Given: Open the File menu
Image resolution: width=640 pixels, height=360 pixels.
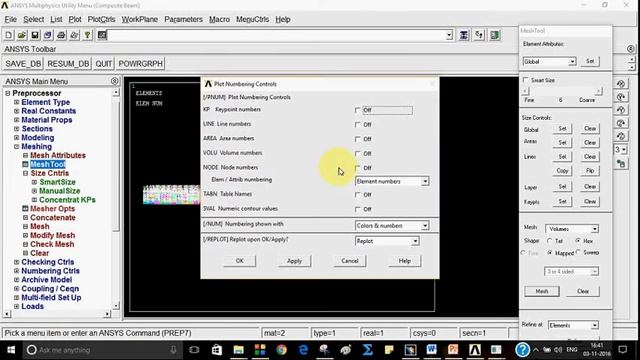Looking at the screenshot, I should coord(11,19).
